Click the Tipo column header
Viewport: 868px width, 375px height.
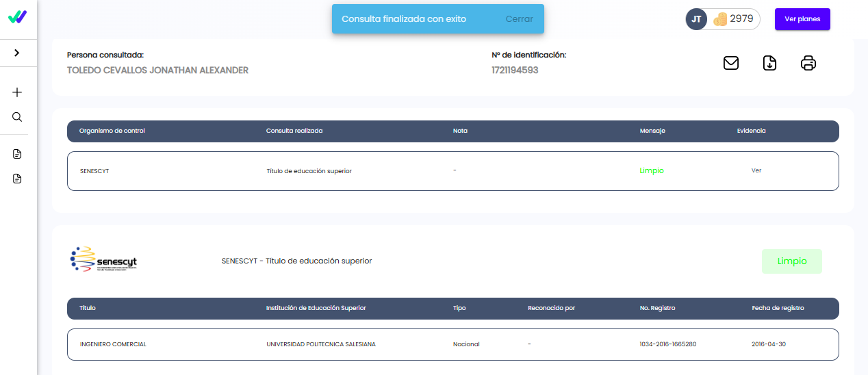pos(459,308)
